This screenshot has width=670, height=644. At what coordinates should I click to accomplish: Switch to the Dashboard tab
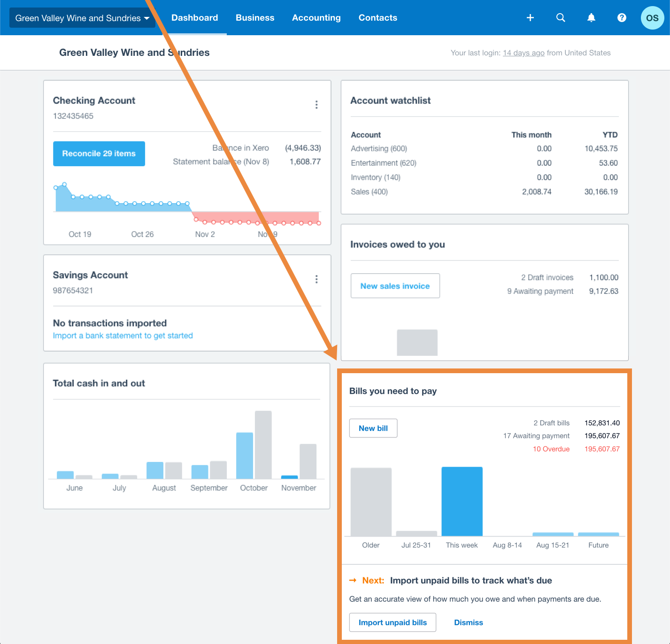click(x=194, y=18)
